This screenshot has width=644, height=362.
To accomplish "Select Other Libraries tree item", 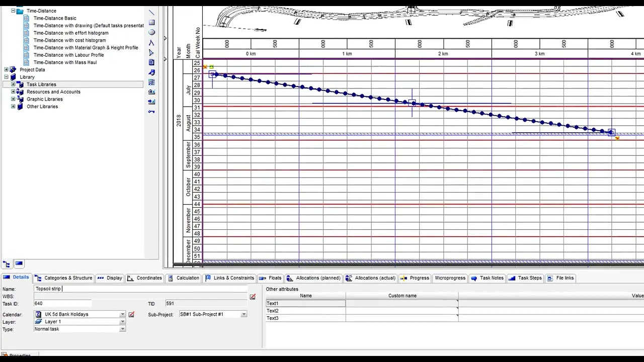I will pyautogui.click(x=42, y=107).
